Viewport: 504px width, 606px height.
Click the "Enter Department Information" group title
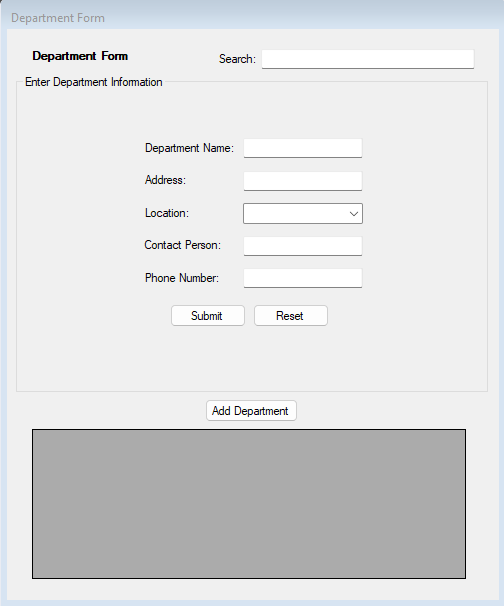pos(94,82)
